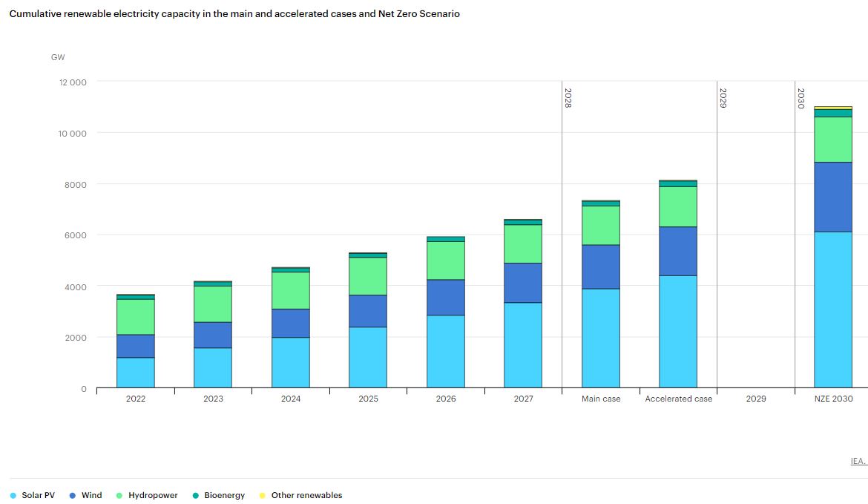Select Hydropower segment of the 2022 bar
This screenshot has width=868, height=504.
click(136, 317)
